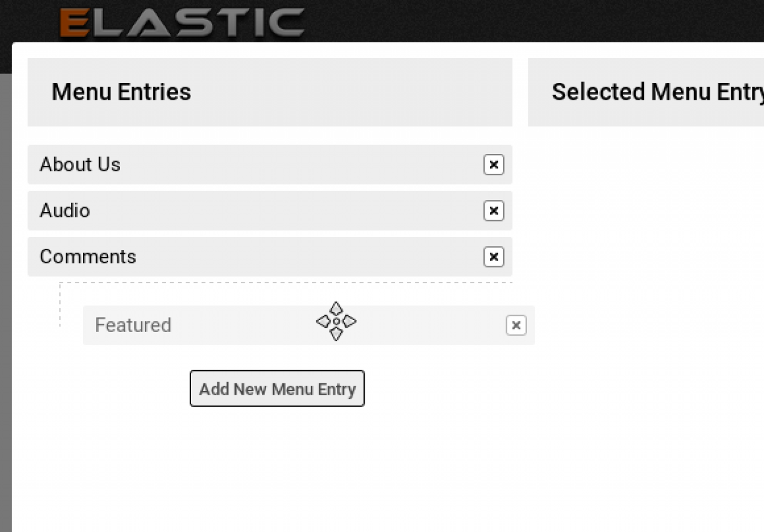Click the Elastic logo
Screen dimensions: 764x532
tap(182, 22)
